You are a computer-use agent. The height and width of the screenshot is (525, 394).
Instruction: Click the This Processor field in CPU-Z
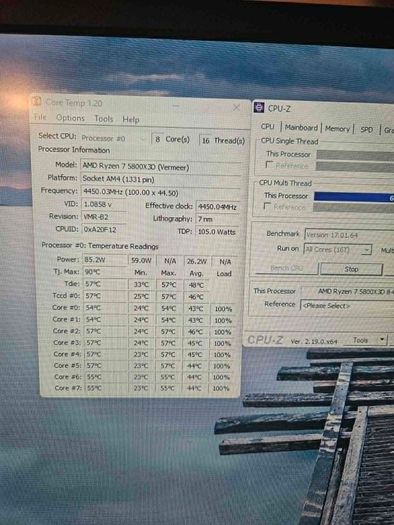(x=347, y=291)
